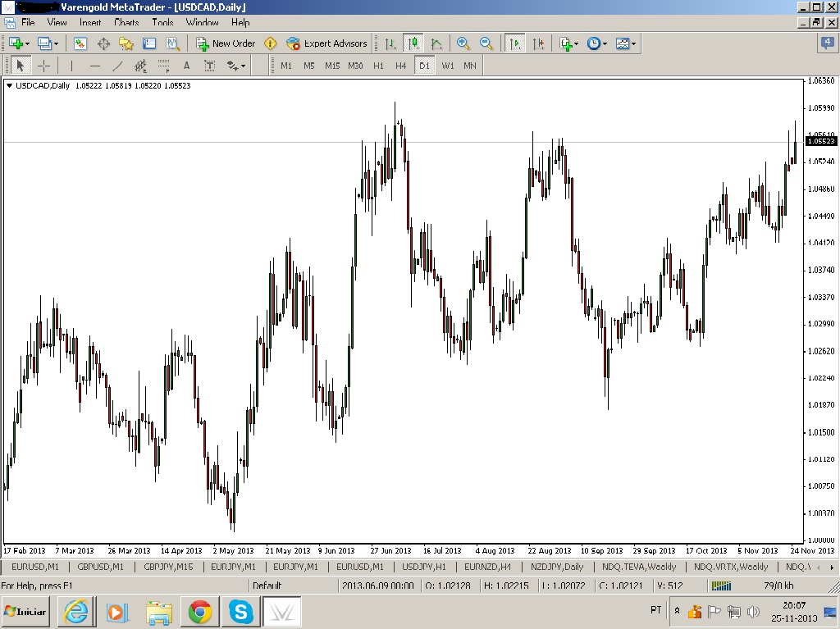Toggle the chart Auto Scroll button
The image size is (840, 629).
(515, 43)
